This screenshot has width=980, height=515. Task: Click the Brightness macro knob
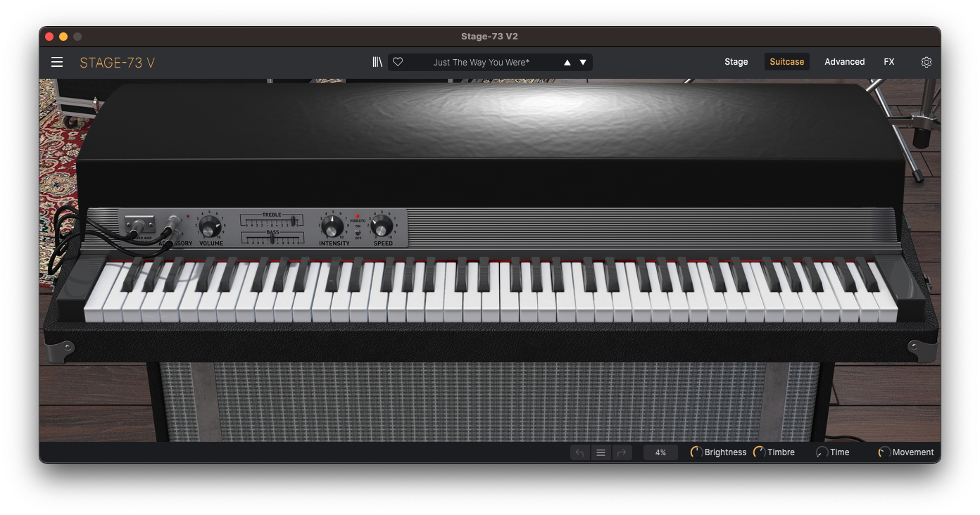[x=696, y=452]
